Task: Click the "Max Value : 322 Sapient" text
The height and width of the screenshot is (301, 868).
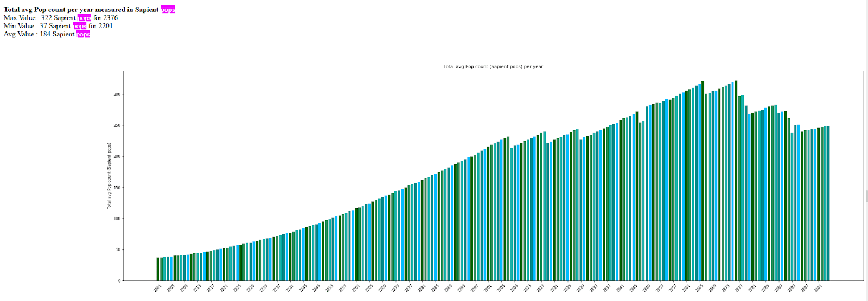Action: click(x=40, y=18)
